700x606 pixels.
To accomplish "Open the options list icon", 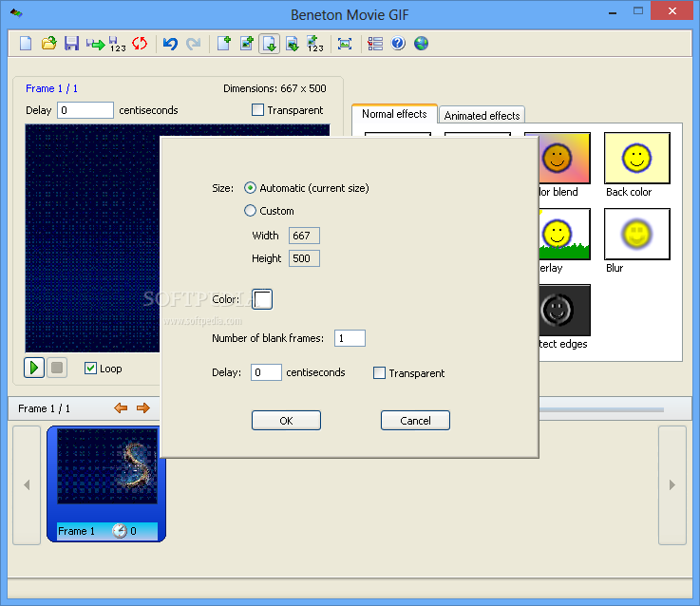I will click(x=375, y=44).
